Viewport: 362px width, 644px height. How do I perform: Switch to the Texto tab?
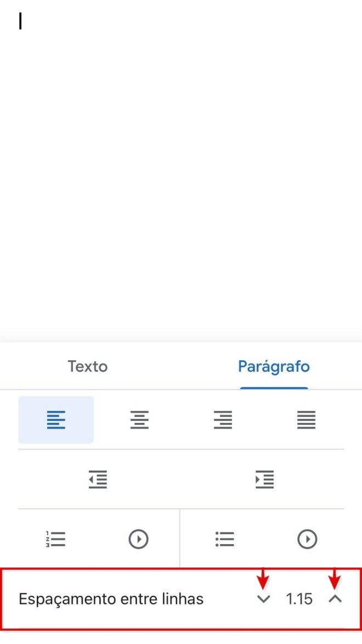click(x=87, y=366)
